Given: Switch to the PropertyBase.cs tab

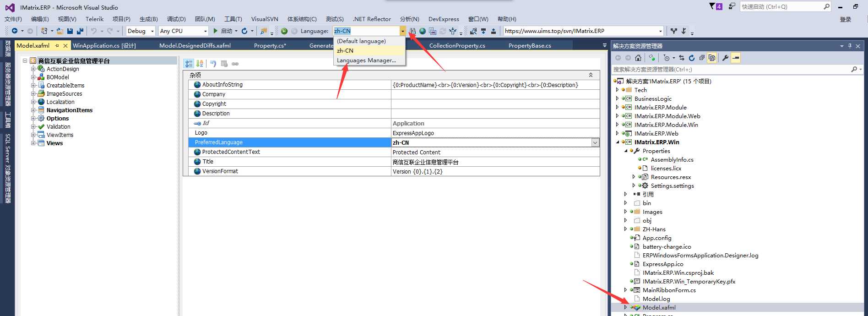Looking at the screenshot, I should [530, 45].
